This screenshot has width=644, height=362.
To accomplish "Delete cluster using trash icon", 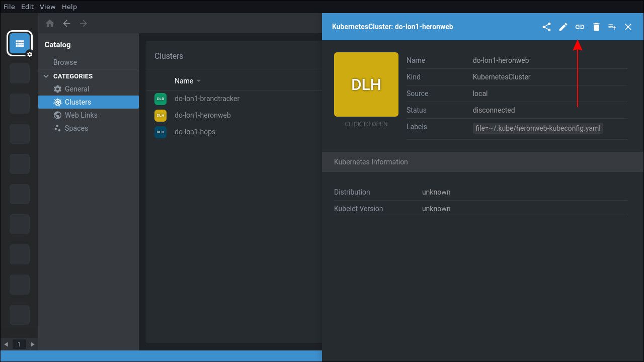I will [x=596, y=27].
